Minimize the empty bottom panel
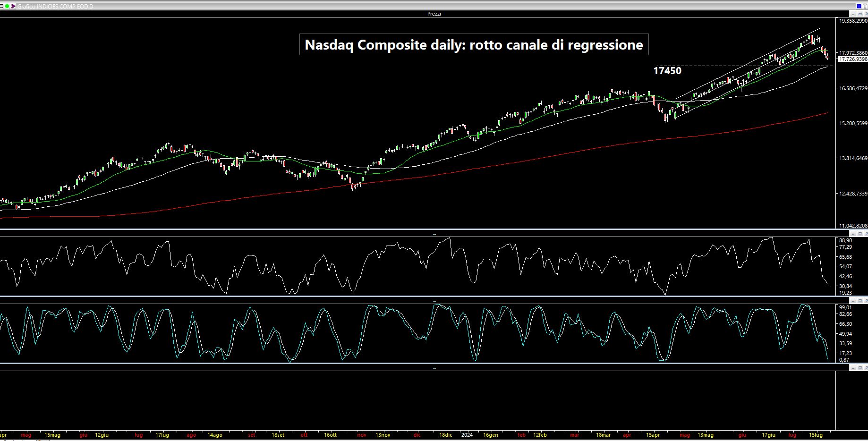Screen dimensions: 868x441 coord(854,367)
